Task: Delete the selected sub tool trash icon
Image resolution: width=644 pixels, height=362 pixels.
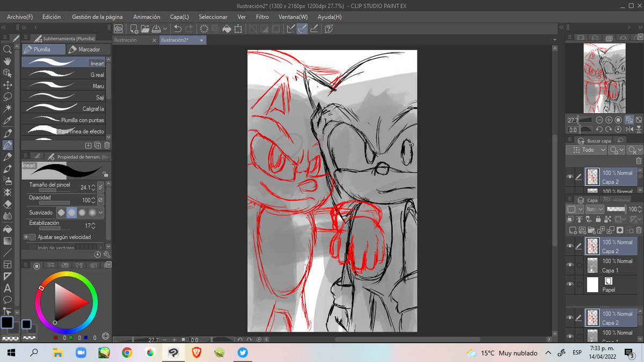Action: (x=107, y=145)
